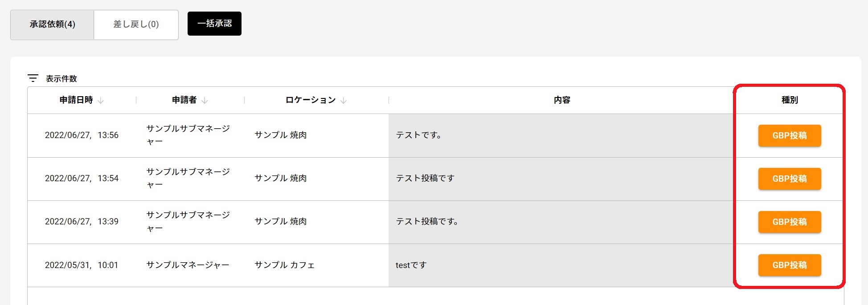Click the date cell 2022/05/31, 10:01

coord(82,265)
